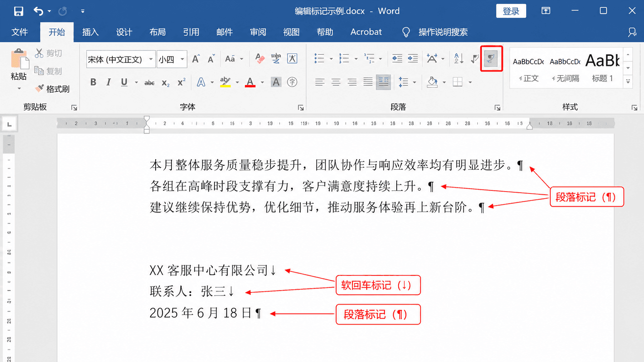This screenshot has width=644, height=362.
Task: Toggle bold formatting
Action: pyautogui.click(x=93, y=82)
